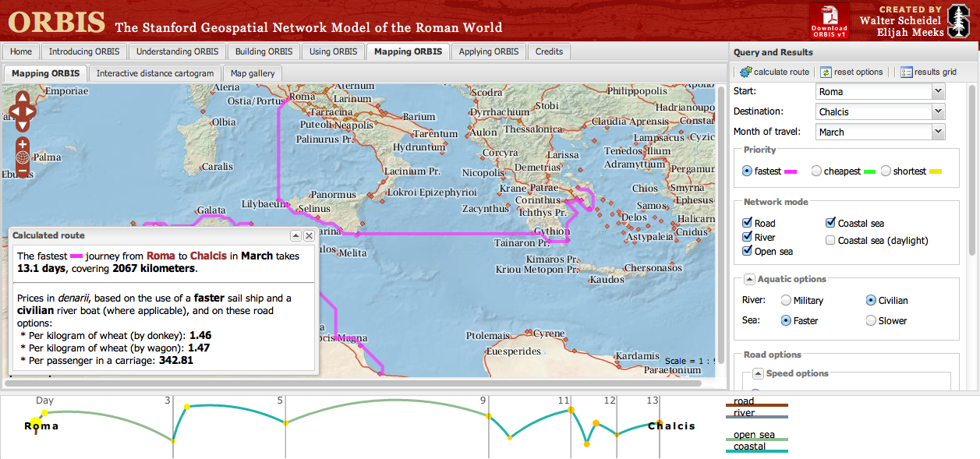Click the calculate route button
Screen dimensions: 980x459
774,72
